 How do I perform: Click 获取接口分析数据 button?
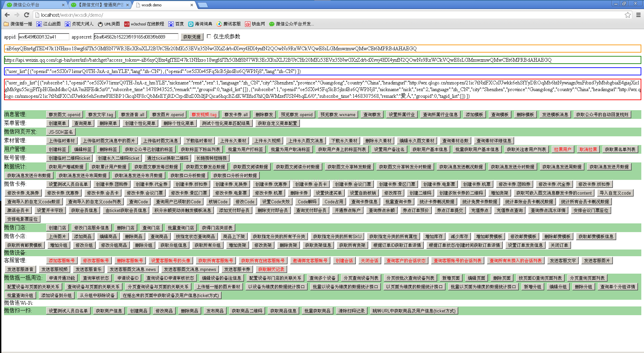[x=188, y=175]
